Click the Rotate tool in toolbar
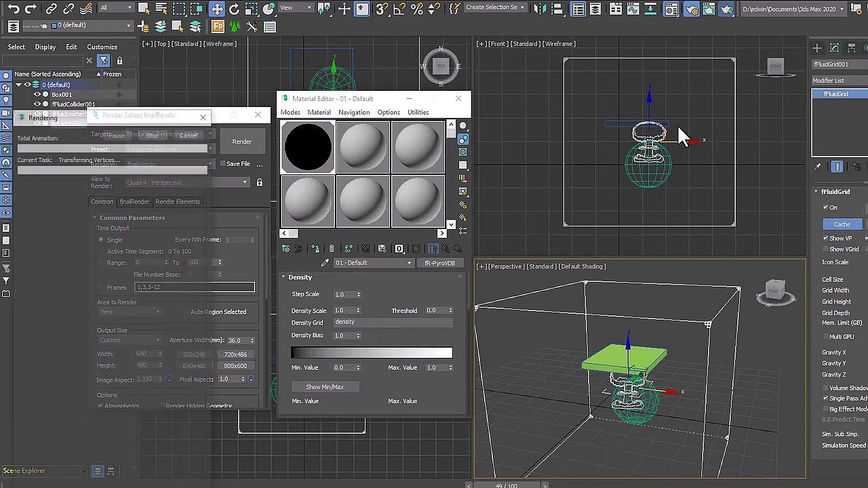This screenshot has height=488, width=868. point(234,9)
